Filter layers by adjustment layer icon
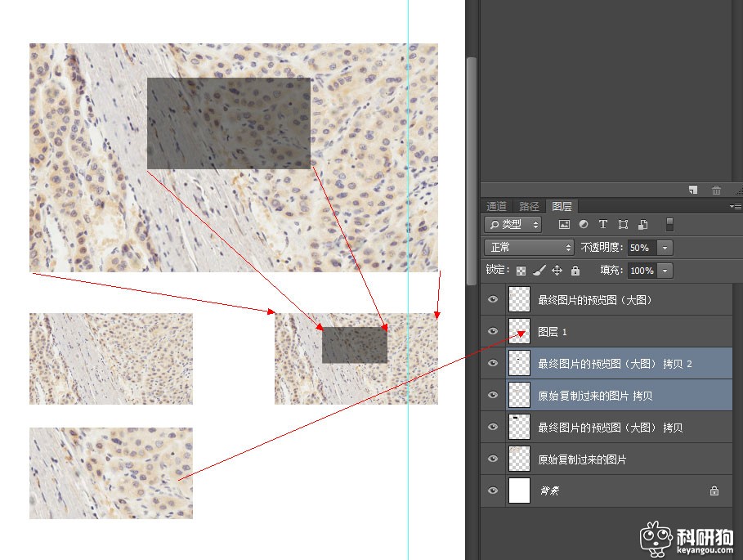Screen dimensions: 743x560 click(584, 225)
